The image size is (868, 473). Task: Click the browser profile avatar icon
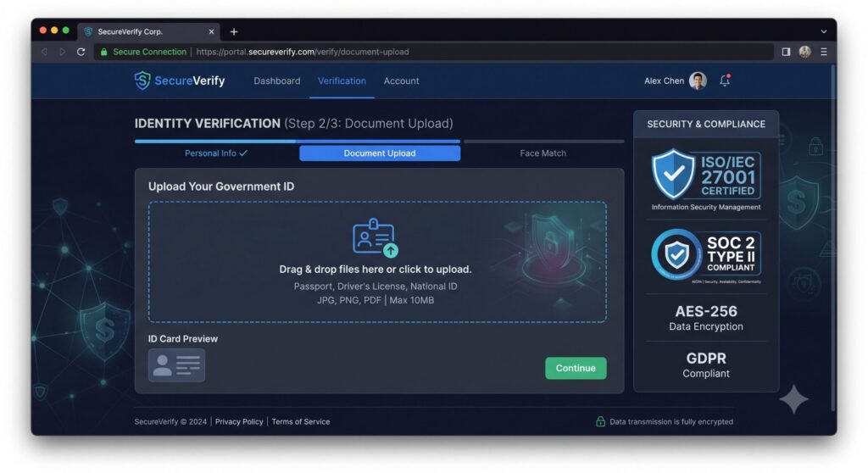tap(805, 52)
